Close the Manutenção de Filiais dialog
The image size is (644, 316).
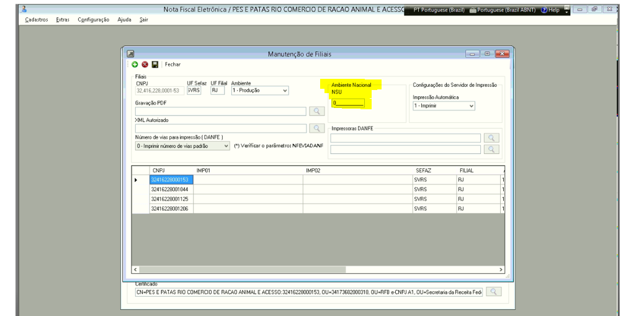503,54
